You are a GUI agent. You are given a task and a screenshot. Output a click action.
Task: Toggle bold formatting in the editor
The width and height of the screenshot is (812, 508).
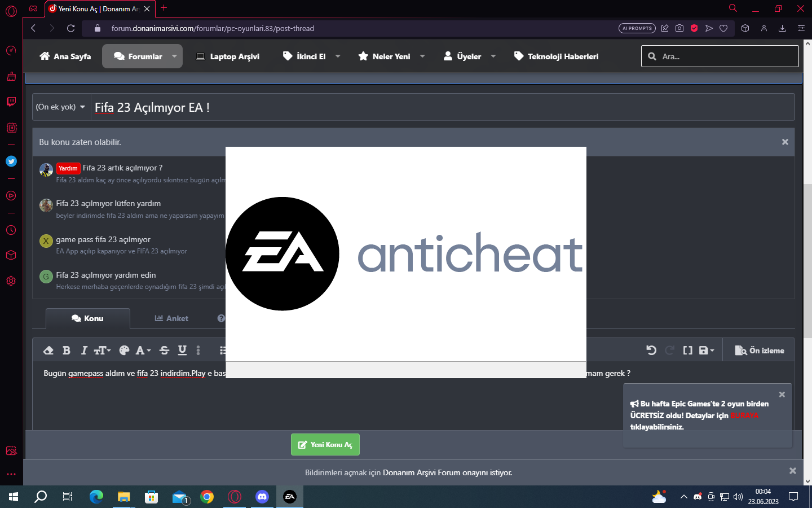click(67, 351)
